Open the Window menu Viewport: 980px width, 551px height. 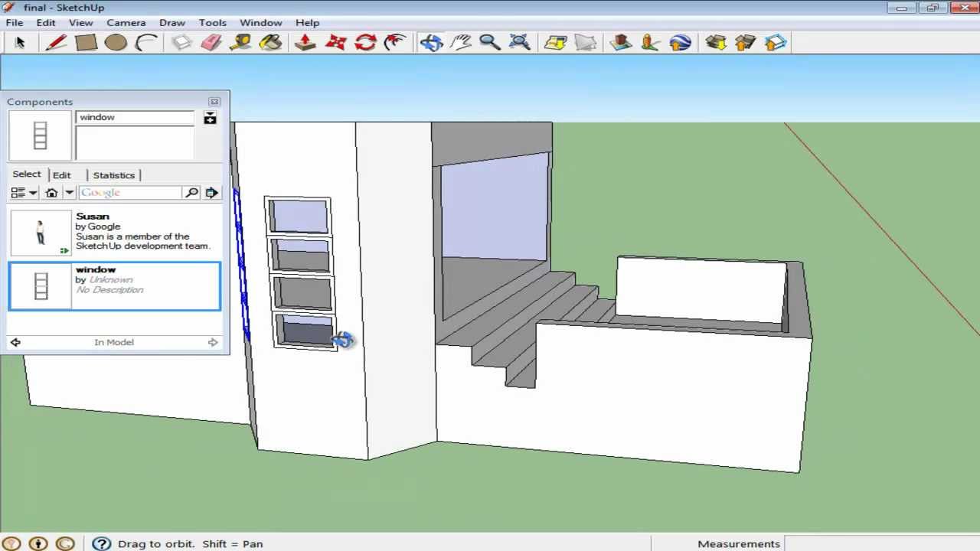(x=261, y=23)
